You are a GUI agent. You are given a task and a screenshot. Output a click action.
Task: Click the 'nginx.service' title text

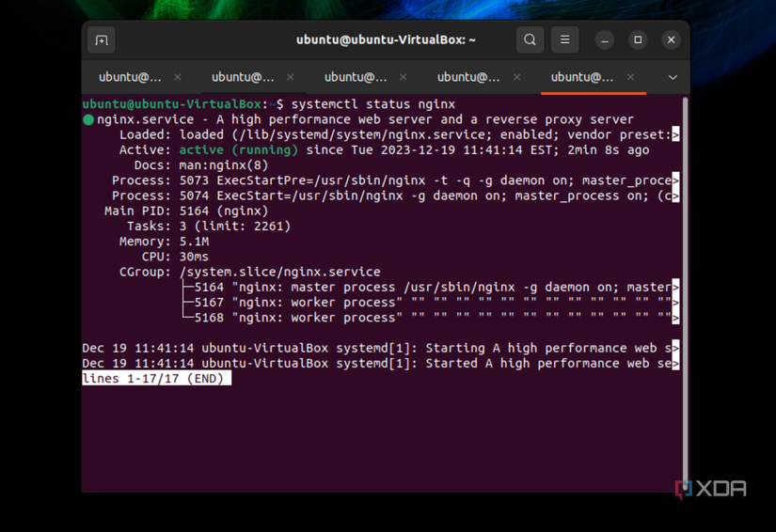(x=146, y=119)
